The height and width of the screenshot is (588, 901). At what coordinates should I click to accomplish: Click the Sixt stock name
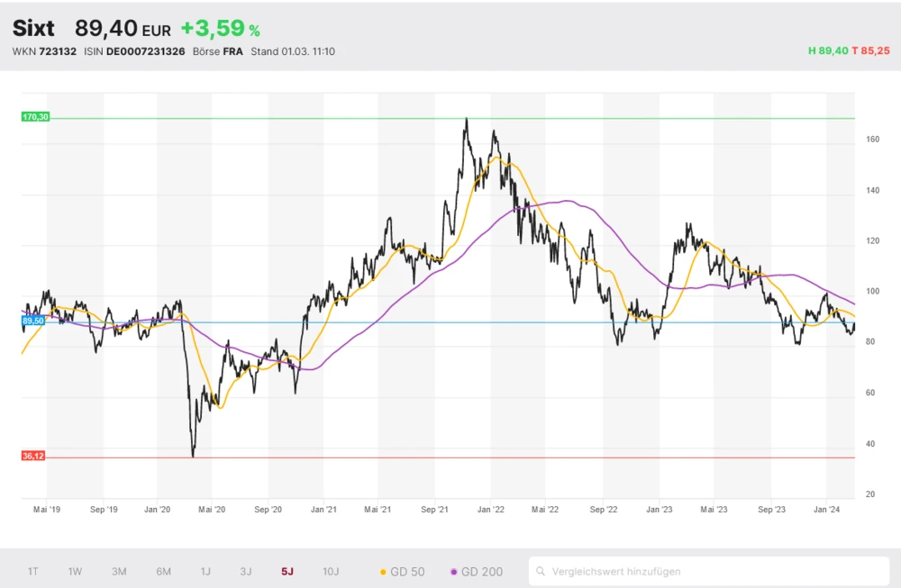click(32, 28)
